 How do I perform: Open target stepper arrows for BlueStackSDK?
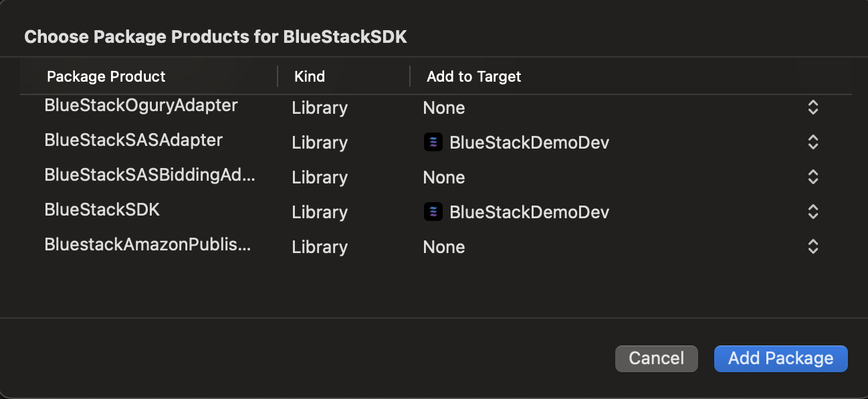pos(813,212)
